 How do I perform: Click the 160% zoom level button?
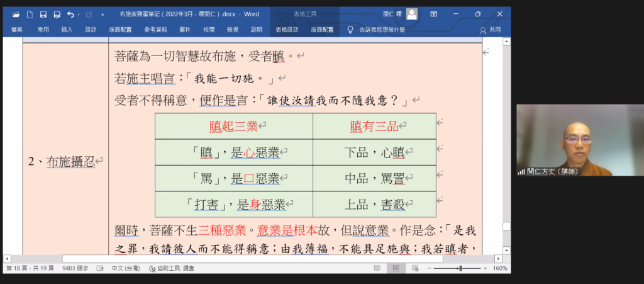click(499, 268)
